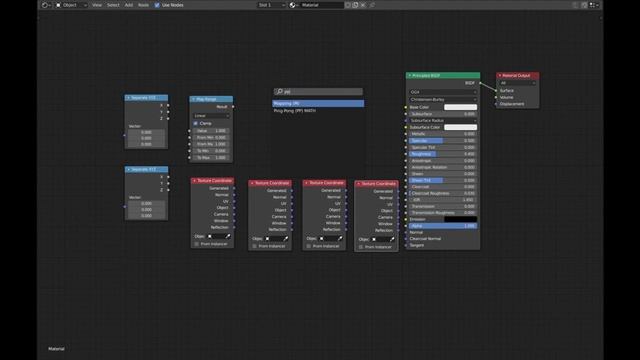640x360 pixels.
Task: Click the Material name field in header
Action: coord(322,5)
